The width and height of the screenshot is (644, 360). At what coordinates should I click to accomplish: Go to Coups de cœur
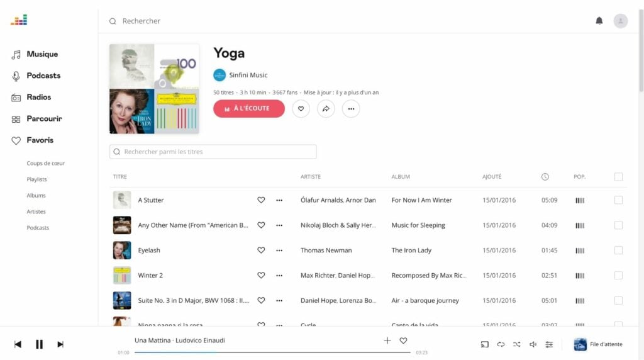[x=45, y=163]
